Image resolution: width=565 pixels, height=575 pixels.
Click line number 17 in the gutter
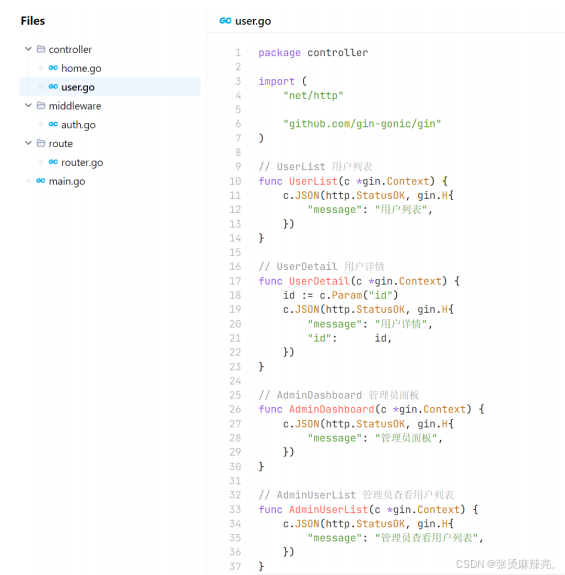click(x=235, y=281)
